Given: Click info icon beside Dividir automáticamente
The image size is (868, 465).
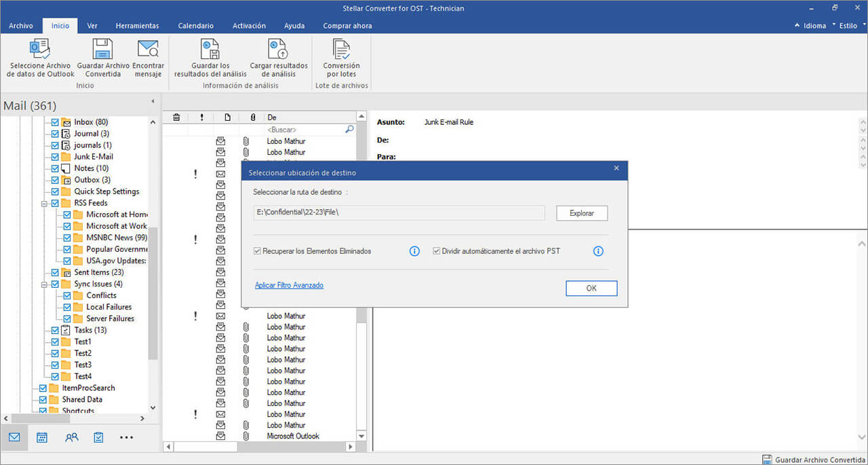Looking at the screenshot, I should click(x=598, y=251).
